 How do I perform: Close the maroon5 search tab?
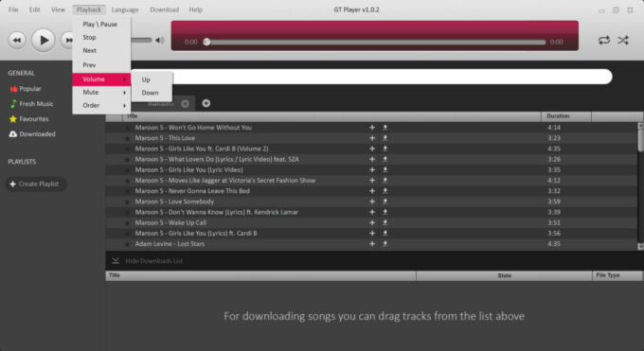tap(186, 103)
